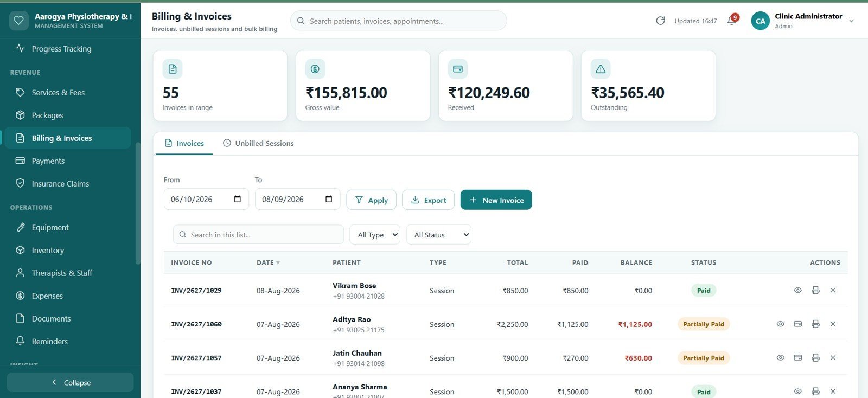Click invoice number INV/2627/1057
868x398 pixels.
pyautogui.click(x=196, y=358)
